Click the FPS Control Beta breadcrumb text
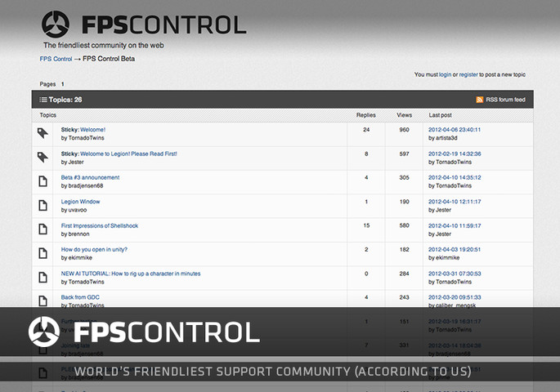 click(x=109, y=59)
